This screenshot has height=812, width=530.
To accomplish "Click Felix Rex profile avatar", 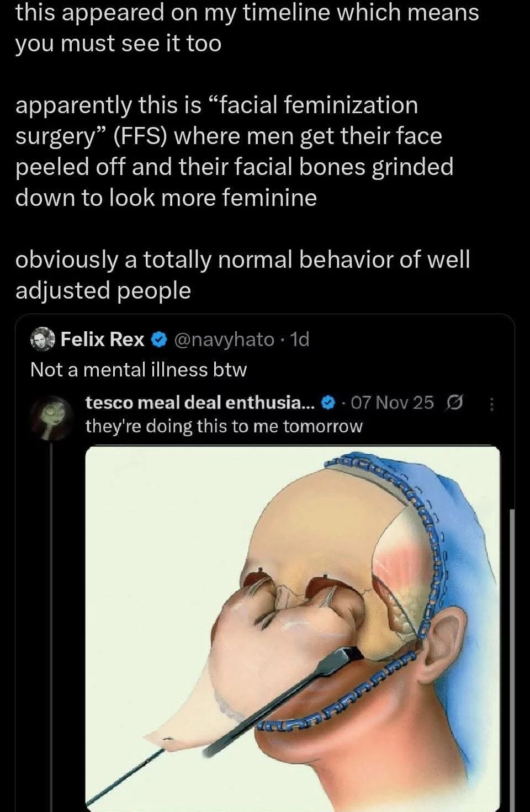I will (43, 339).
